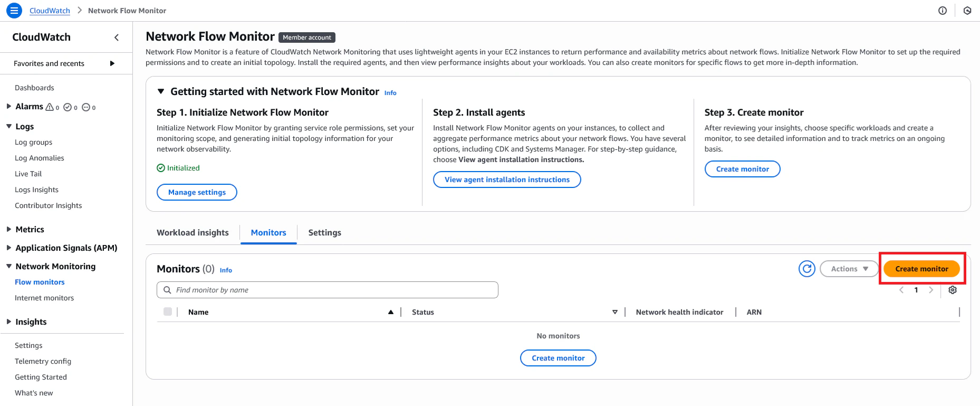
Task: Click the hexagon icon beside the header info icon
Action: (x=967, y=11)
